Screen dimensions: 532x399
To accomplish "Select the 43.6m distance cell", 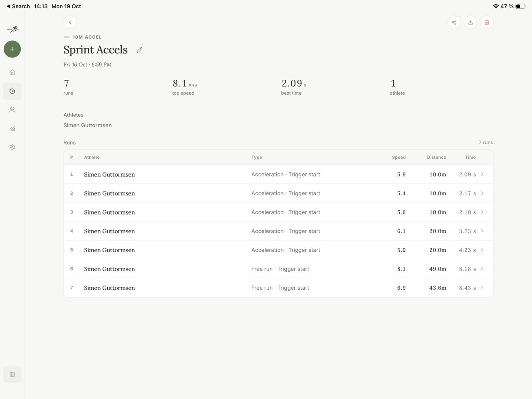I will 438,288.
